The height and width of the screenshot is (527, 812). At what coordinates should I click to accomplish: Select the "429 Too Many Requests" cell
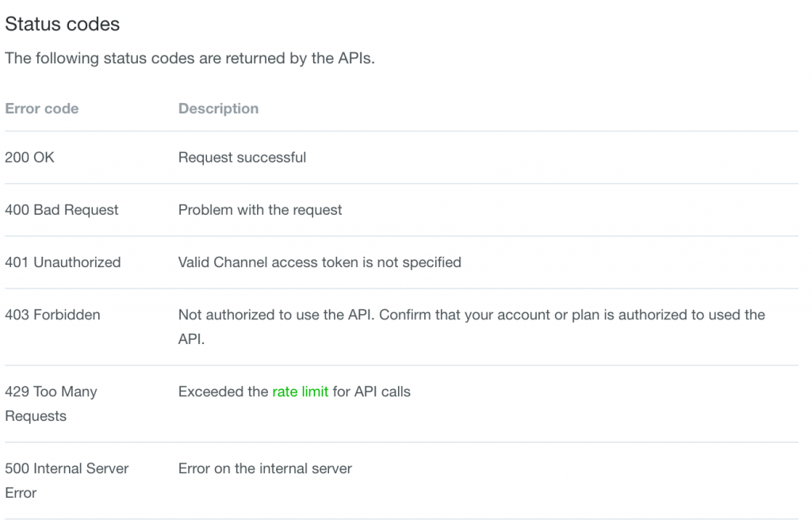point(51,403)
